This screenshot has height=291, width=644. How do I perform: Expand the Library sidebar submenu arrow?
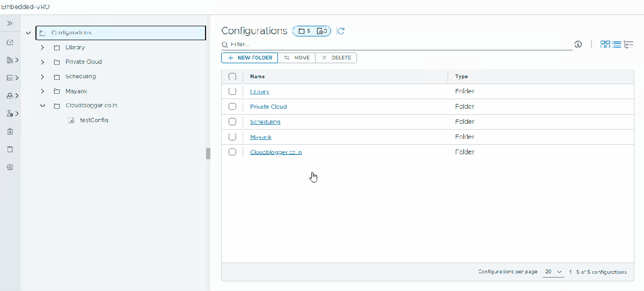[17, 60]
